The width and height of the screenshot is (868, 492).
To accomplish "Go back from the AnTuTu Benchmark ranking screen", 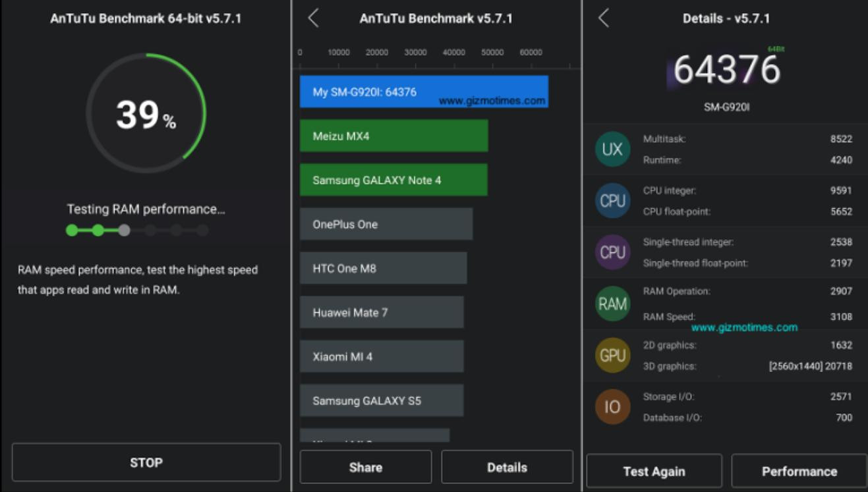I will coord(313,18).
